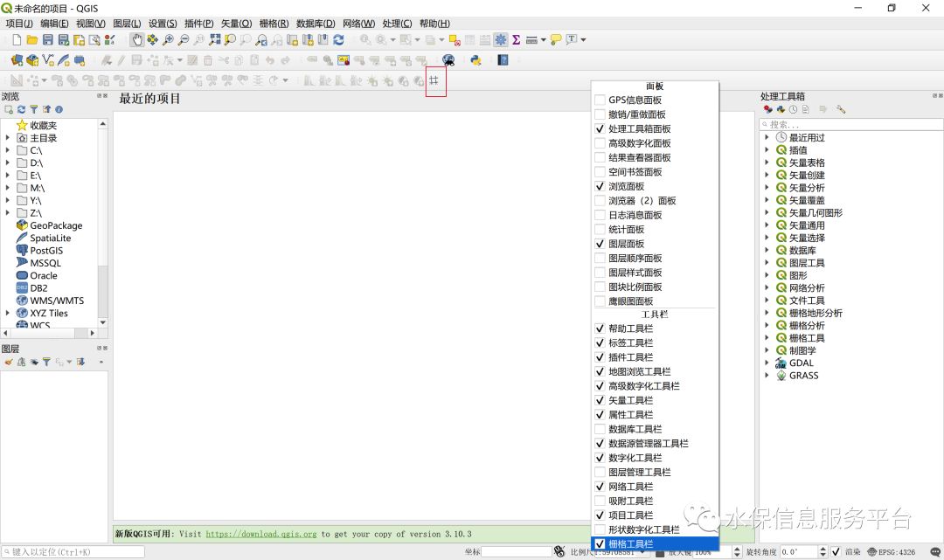Expand the 矢量分析 toolbox group

click(x=767, y=188)
